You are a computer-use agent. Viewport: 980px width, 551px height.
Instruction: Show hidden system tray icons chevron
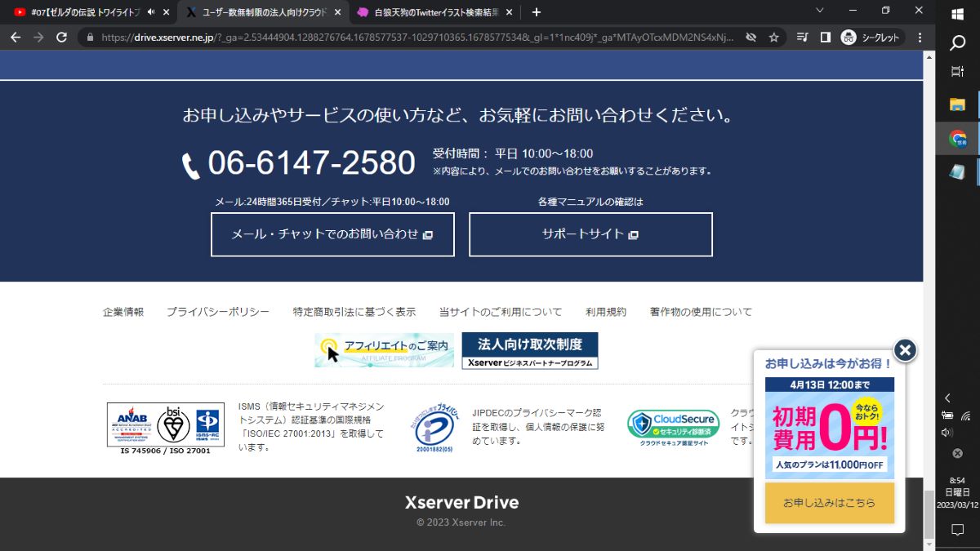point(948,398)
